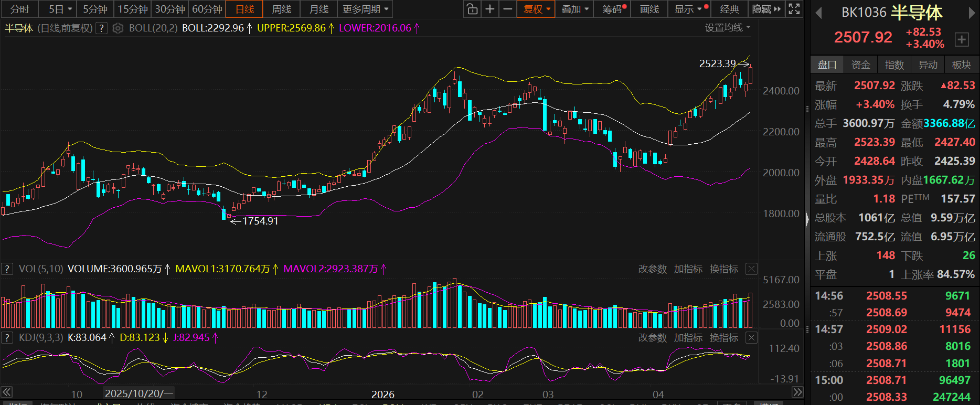Close the KDJ indicator panel
980x405 pixels.
pyautogui.click(x=751, y=338)
